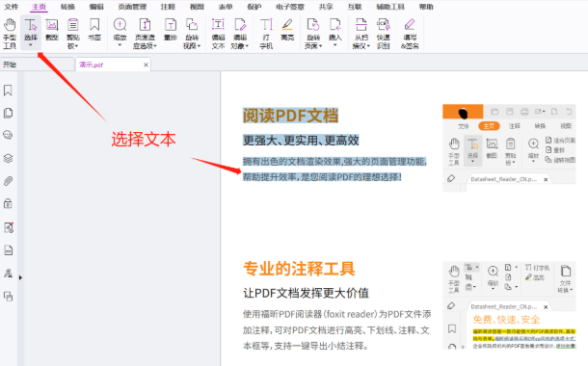This screenshot has width=588, height=366.
Task: Click the Select text tool icon (选择)
Action: tap(31, 25)
